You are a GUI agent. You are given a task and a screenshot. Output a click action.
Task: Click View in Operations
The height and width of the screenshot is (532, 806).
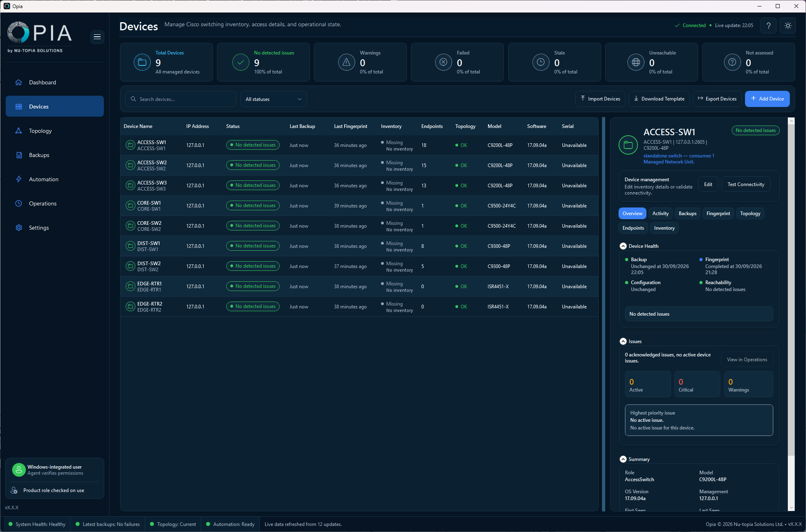pos(747,360)
